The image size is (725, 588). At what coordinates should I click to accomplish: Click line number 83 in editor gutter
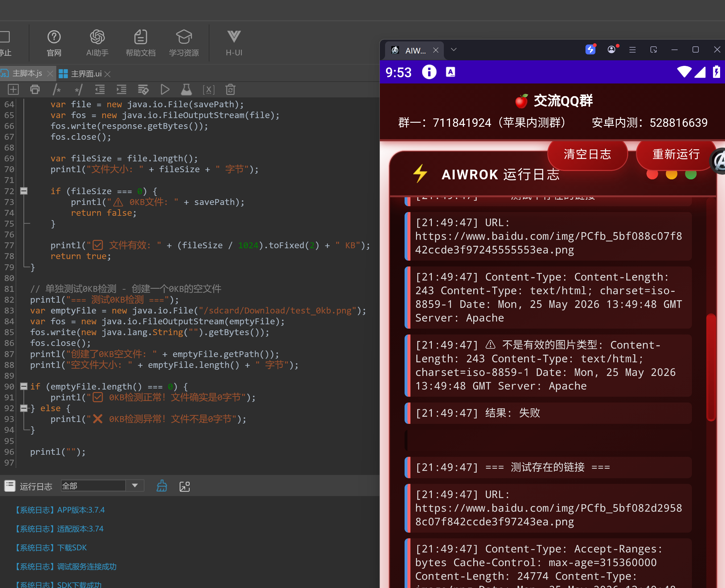click(10, 311)
